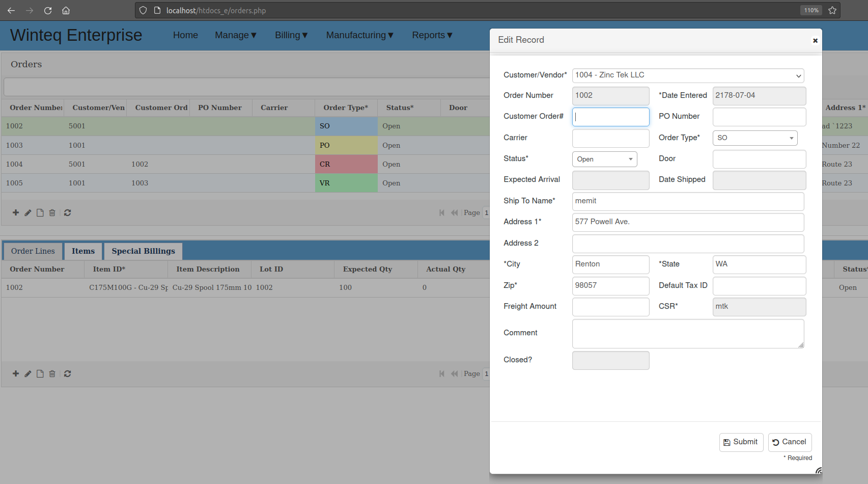Open the Status dropdown showing Open

pyautogui.click(x=604, y=159)
